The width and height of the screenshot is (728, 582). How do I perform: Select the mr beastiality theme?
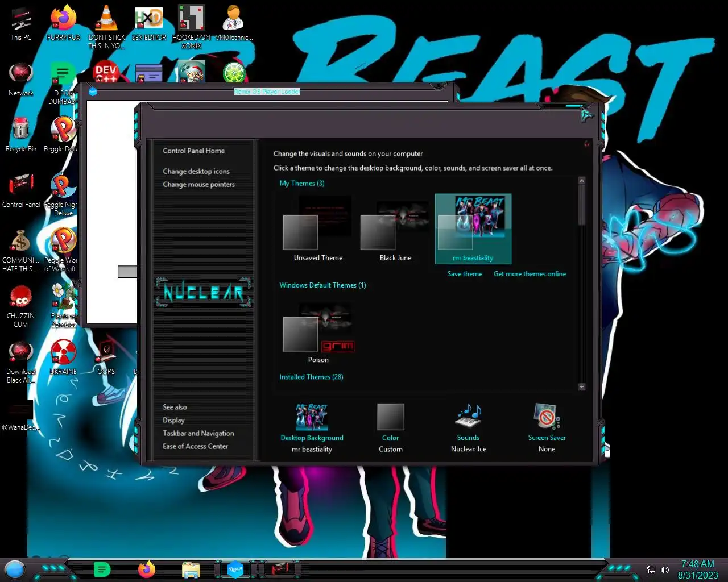click(473, 228)
